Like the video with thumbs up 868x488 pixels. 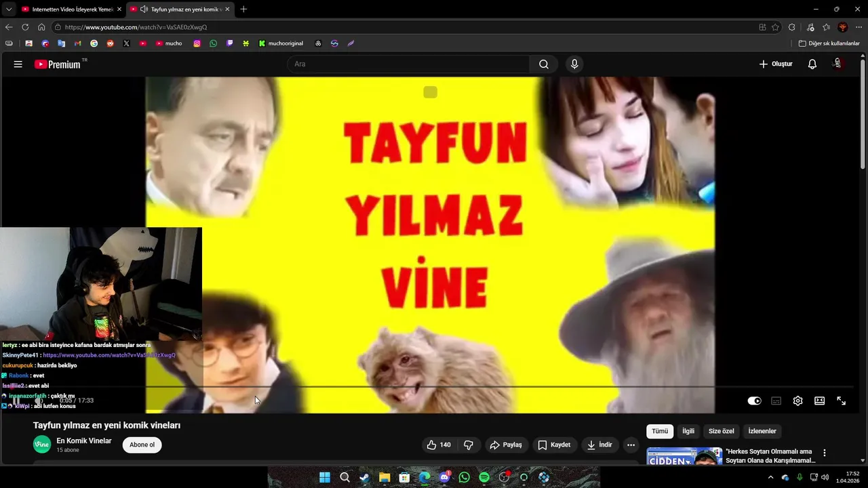pos(439,445)
